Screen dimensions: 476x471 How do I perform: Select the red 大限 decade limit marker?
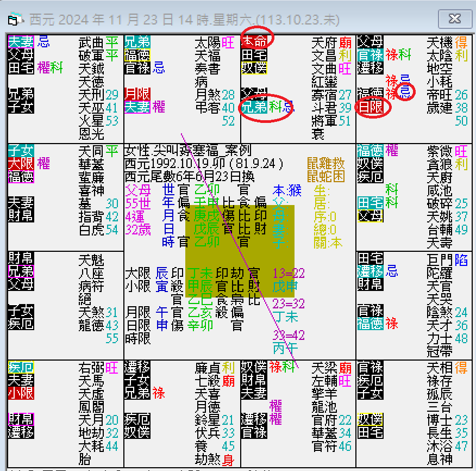[20, 162]
